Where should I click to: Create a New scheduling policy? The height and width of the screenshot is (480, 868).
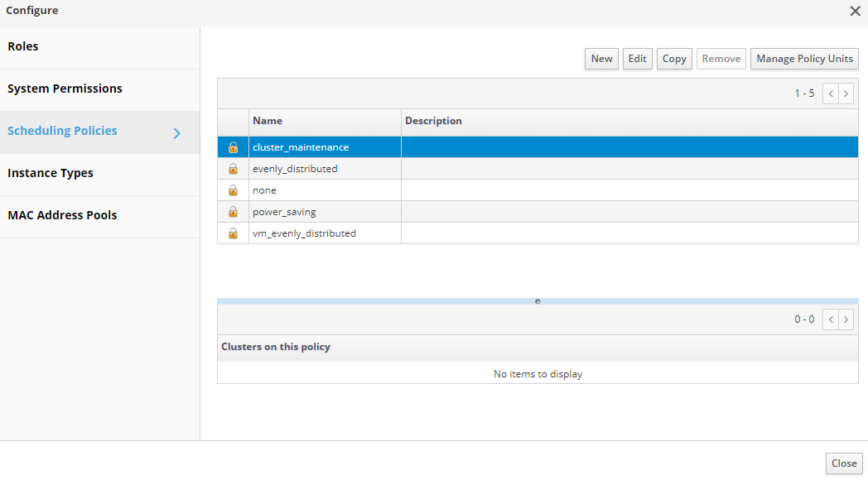pyautogui.click(x=601, y=59)
